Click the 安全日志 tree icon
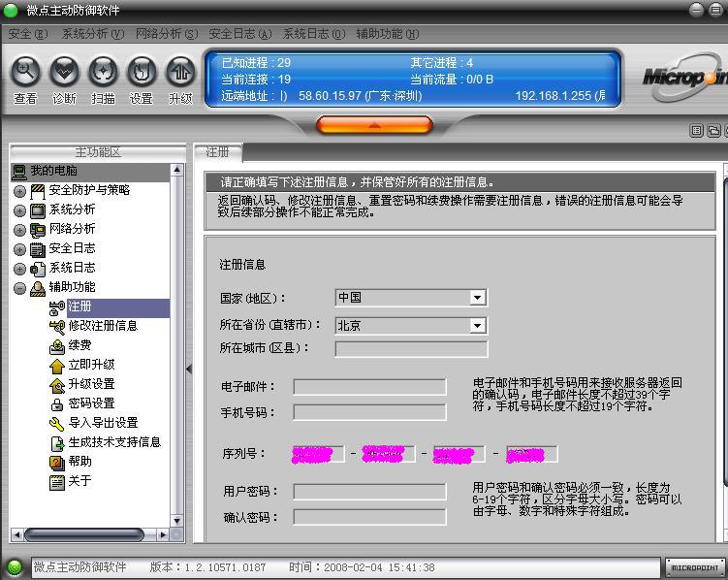Image resolution: width=728 pixels, height=580 pixels. (x=38, y=250)
